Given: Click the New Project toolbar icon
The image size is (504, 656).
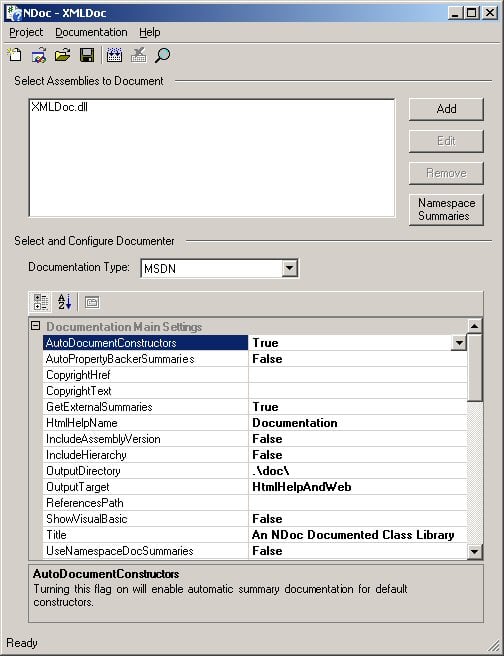Looking at the screenshot, I should click(15, 55).
